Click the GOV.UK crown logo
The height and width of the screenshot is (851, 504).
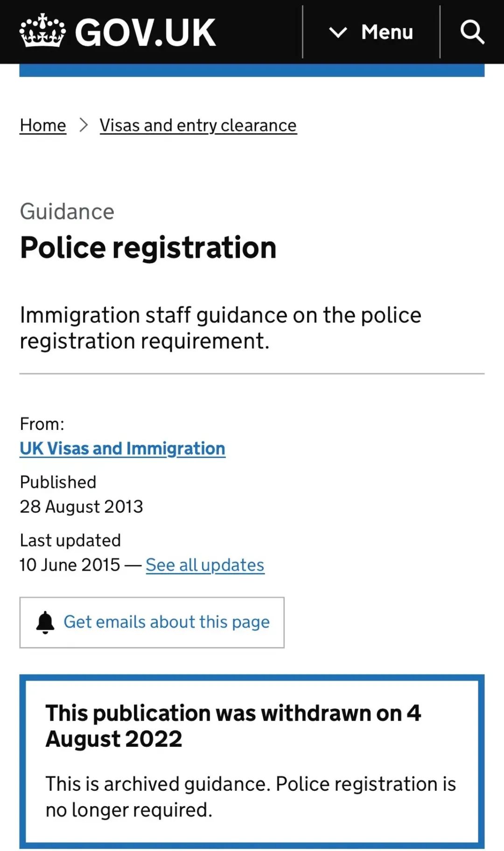coord(42,31)
